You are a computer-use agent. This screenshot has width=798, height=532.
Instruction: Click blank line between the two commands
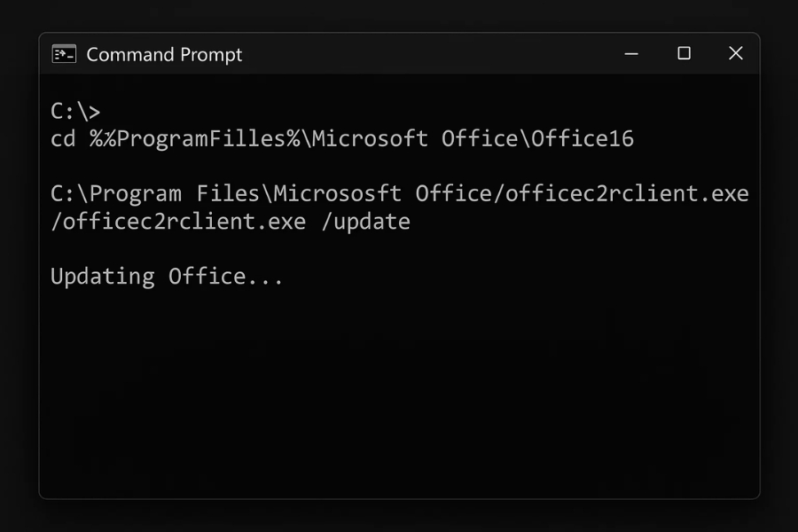click(355, 167)
